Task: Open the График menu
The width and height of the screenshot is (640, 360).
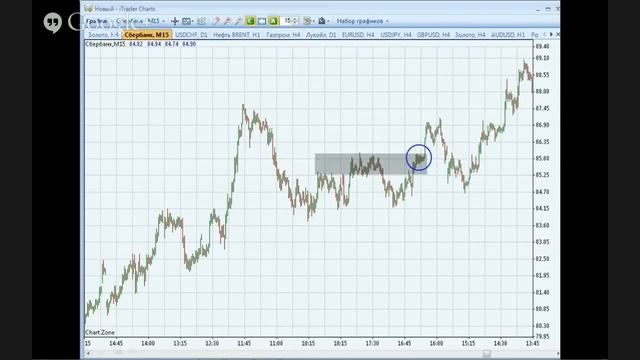Action: [98, 21]
